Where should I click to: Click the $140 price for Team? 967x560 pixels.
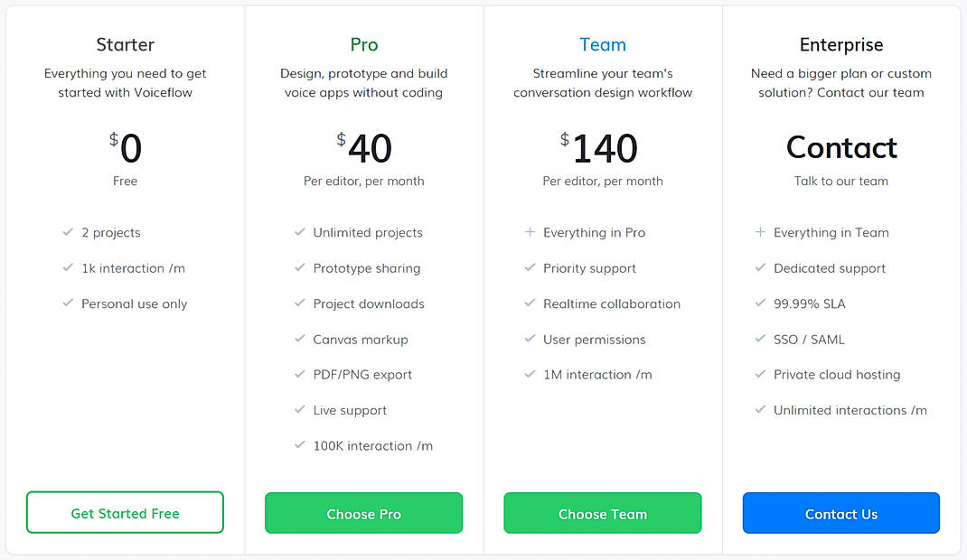602,149
